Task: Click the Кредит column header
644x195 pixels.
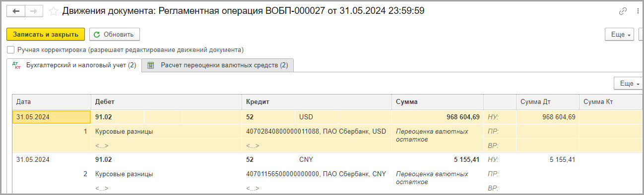Action: (317, 102)
